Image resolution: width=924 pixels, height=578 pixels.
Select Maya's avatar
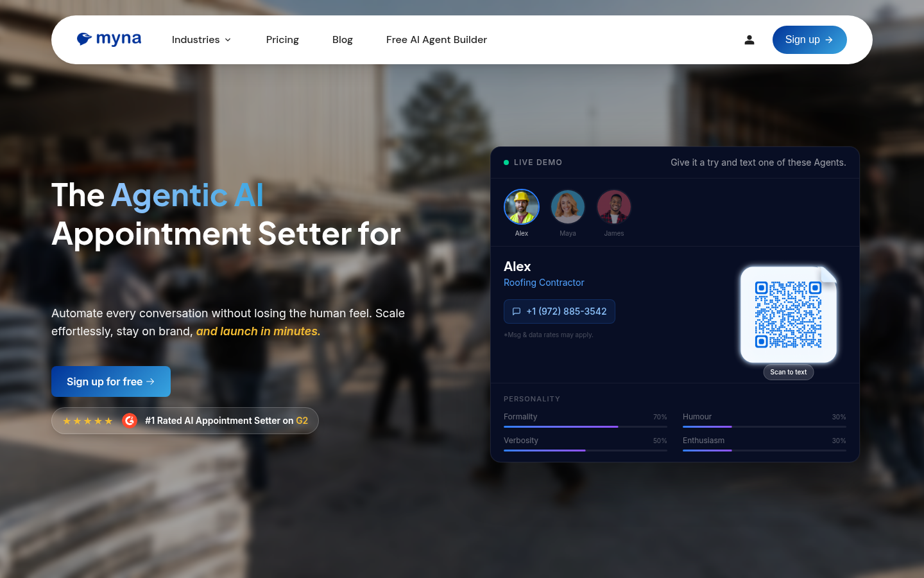click(568, 207)
